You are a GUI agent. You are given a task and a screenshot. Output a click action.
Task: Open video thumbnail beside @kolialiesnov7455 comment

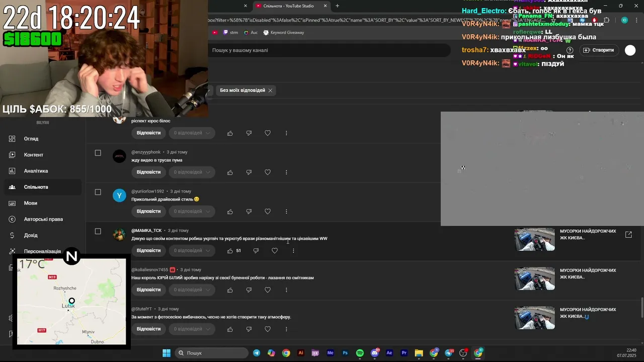coord(534,279)
